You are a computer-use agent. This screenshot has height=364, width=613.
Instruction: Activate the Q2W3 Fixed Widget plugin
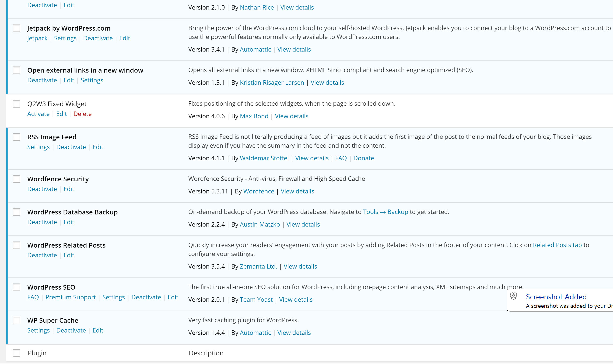[x=38, y=114]
